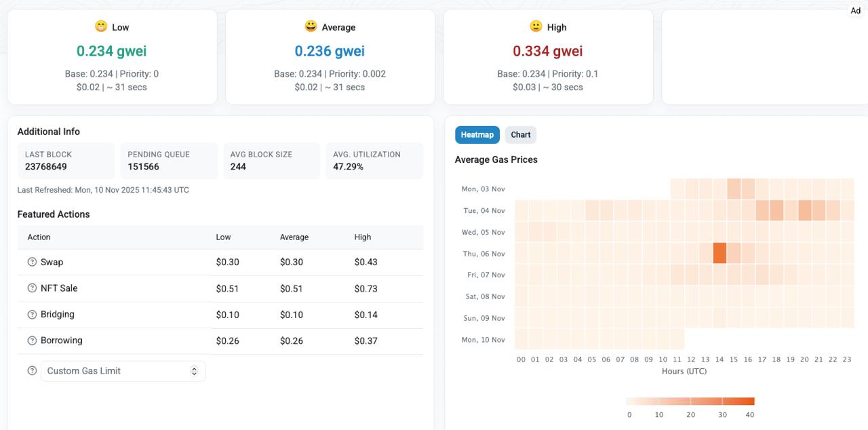Click the Last Block number 23768649
This screenshot has height=430, width=868.
[46, 167]
